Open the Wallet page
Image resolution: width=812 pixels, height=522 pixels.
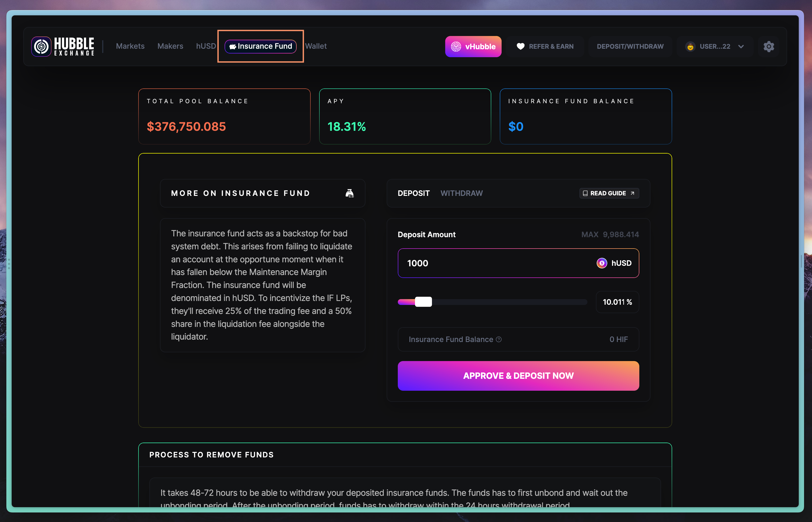316,46
